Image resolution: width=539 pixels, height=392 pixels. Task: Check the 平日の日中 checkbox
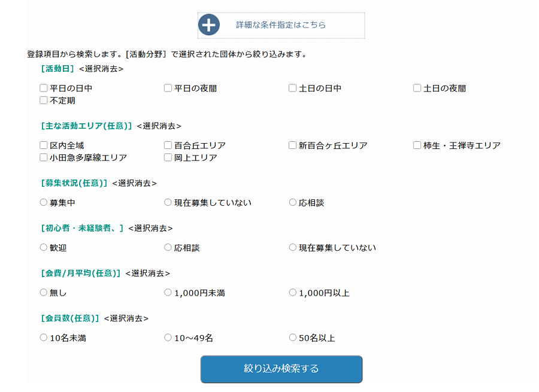click(x=44, y=88)
